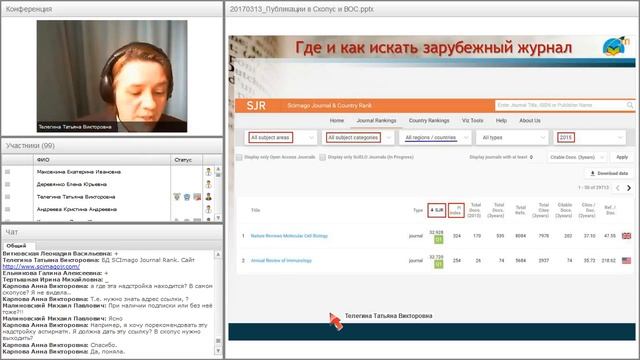
Task: Sort by the SJR column header
Action: 437,210
